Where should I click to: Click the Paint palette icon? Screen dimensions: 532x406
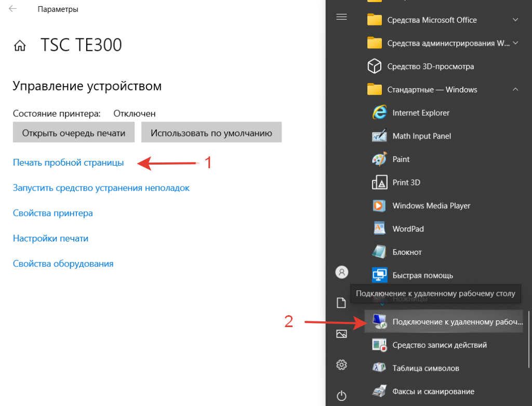tap(379, 159)
